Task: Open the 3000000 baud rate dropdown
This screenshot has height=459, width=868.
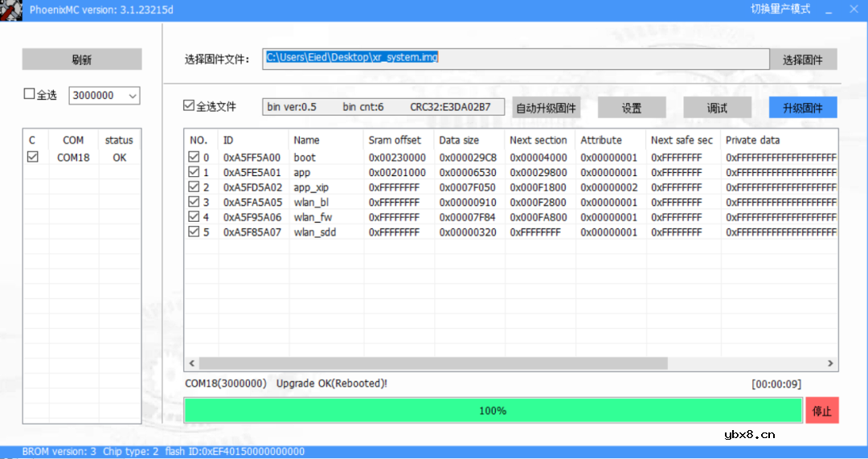Action: (133, 96)
